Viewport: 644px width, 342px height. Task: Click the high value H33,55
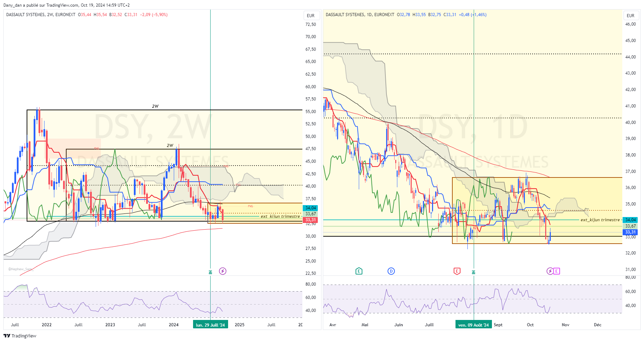tap(419, 15)
